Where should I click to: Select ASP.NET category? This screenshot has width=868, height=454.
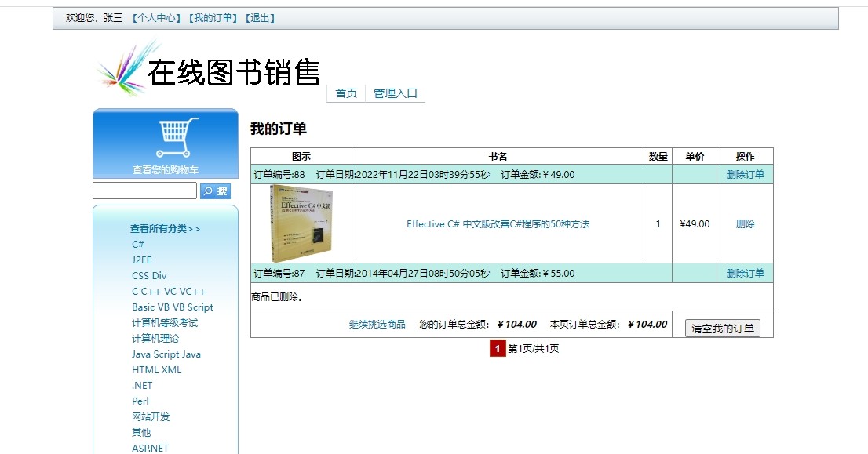tap(150, 448)
